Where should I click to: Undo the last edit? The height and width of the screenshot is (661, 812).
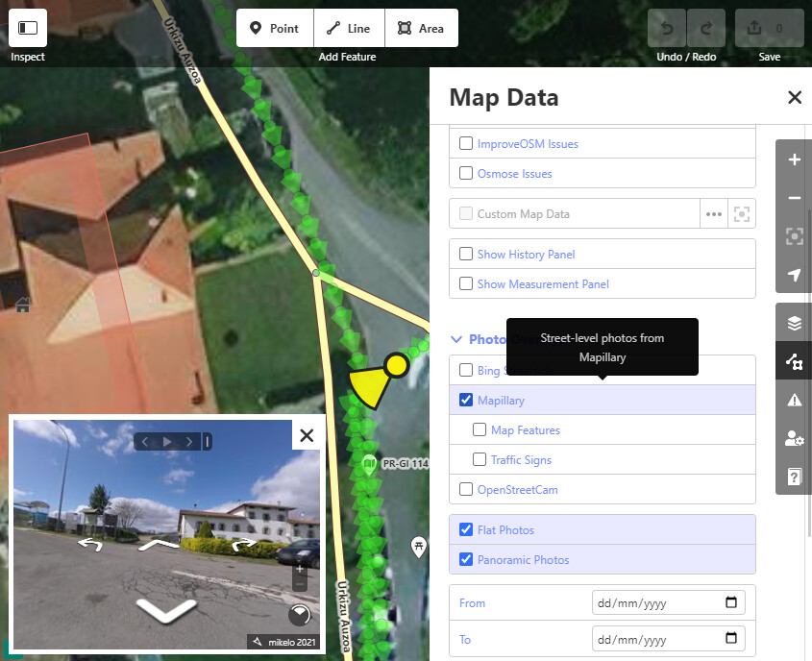point(667,28)
